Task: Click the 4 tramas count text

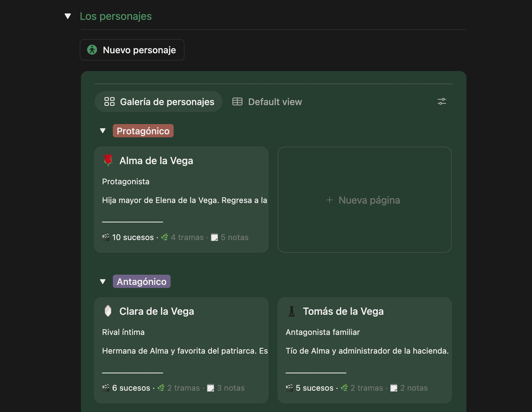Action: pos(187,237)
